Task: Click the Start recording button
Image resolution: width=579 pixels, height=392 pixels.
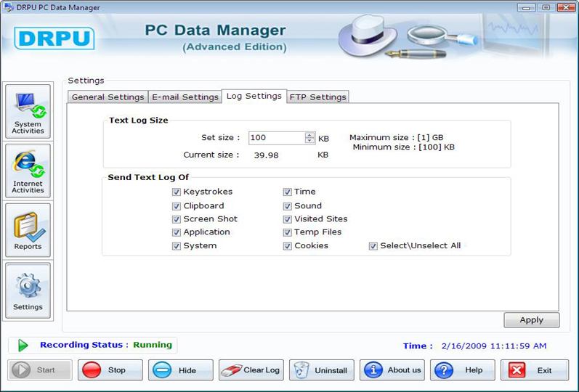Action: coord(39,369)
